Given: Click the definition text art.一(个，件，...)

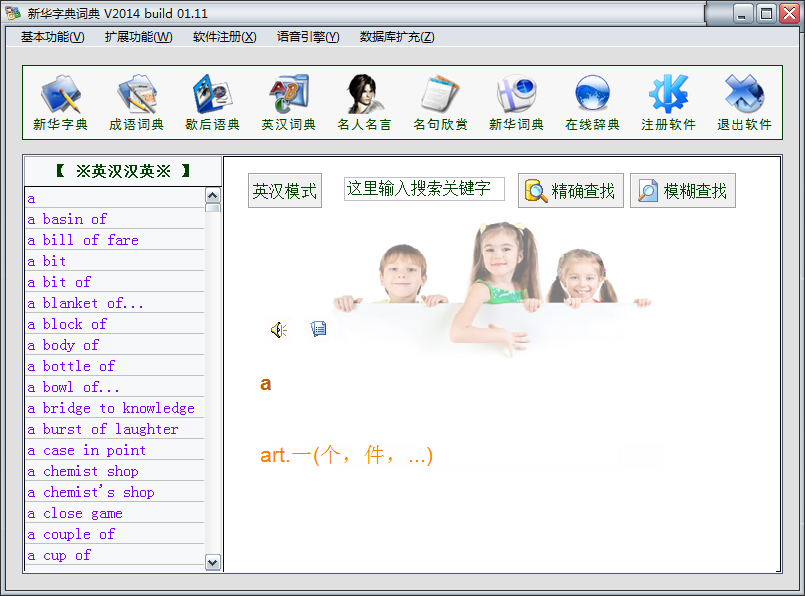Looking at the screenshot, I should pyautogui.click(x=347, y=455).
